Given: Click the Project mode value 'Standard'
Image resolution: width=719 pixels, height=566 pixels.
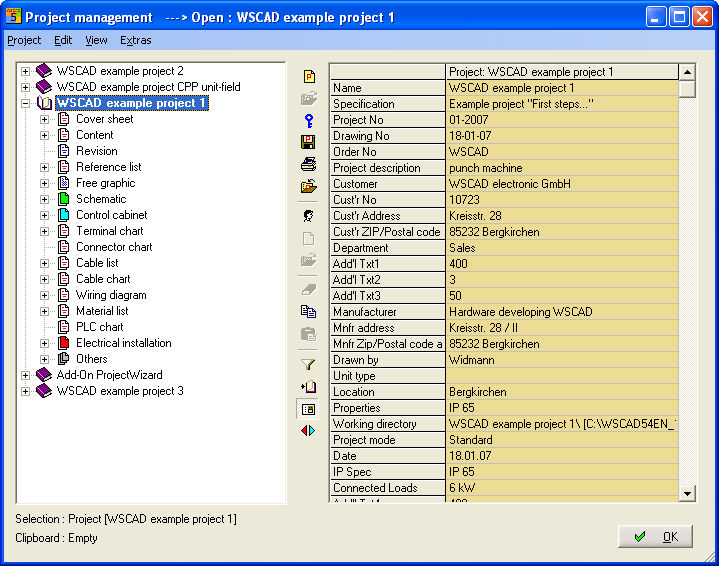Looking at the screenshot, I should pyautogui.click(x=562, y=440).
